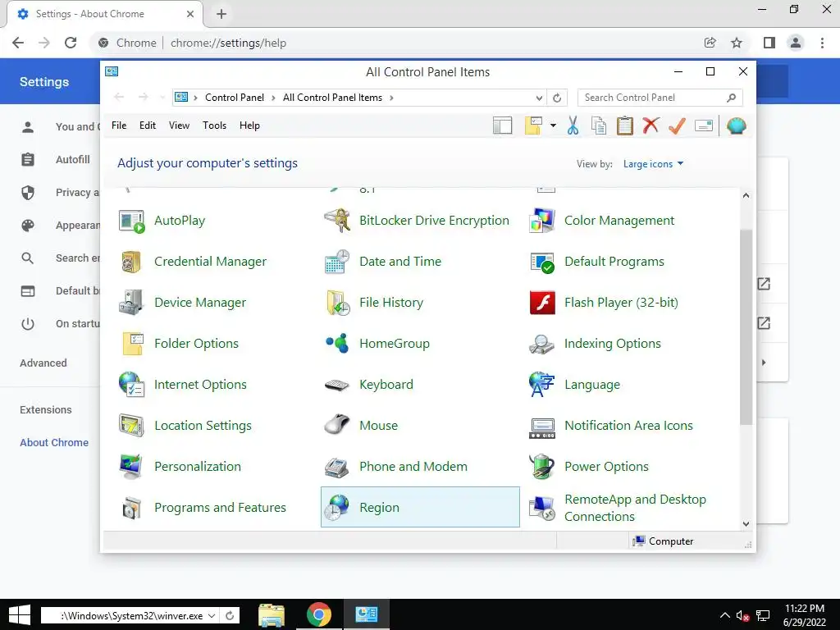Open the HomeGroup icon
840x630 pixels.
tap(337, 344)
